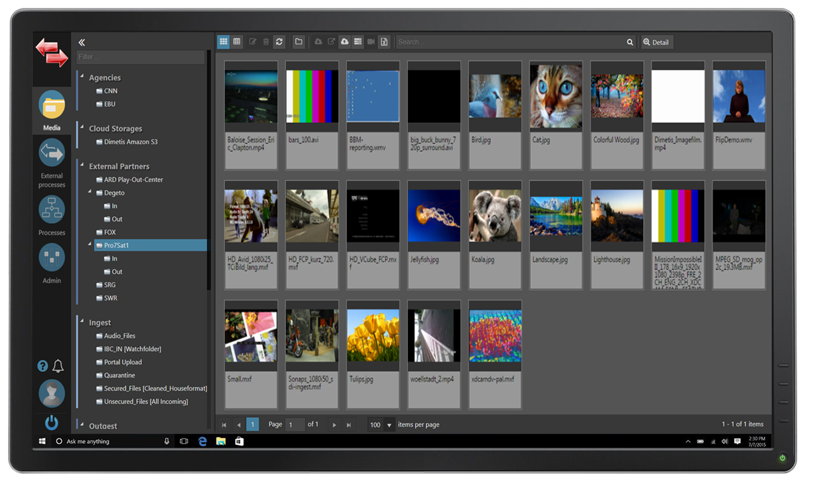The height and width of the screenshot is (504, 815).
Task: Click the edit pencil toolbar icon
Action: (x=253, y=42)
